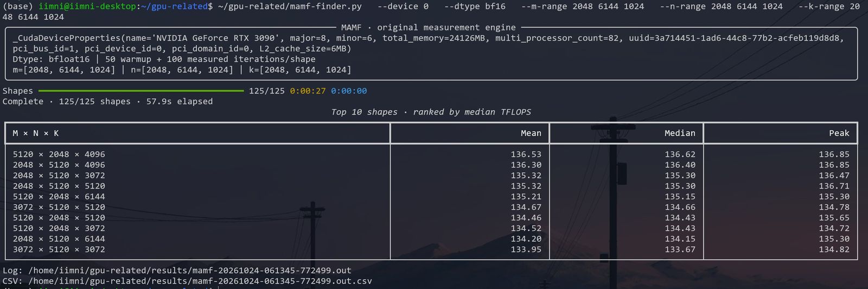Click the CSV file path ending in .out.csv
The width and height of the screenshot is (868, 289).
(x=200, y=281)
